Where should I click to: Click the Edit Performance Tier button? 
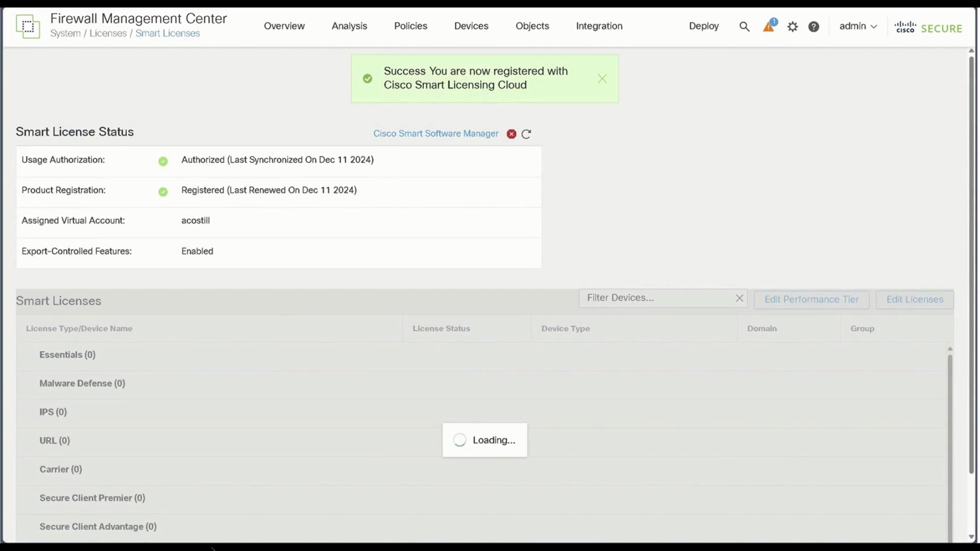(x=812, y=299)
